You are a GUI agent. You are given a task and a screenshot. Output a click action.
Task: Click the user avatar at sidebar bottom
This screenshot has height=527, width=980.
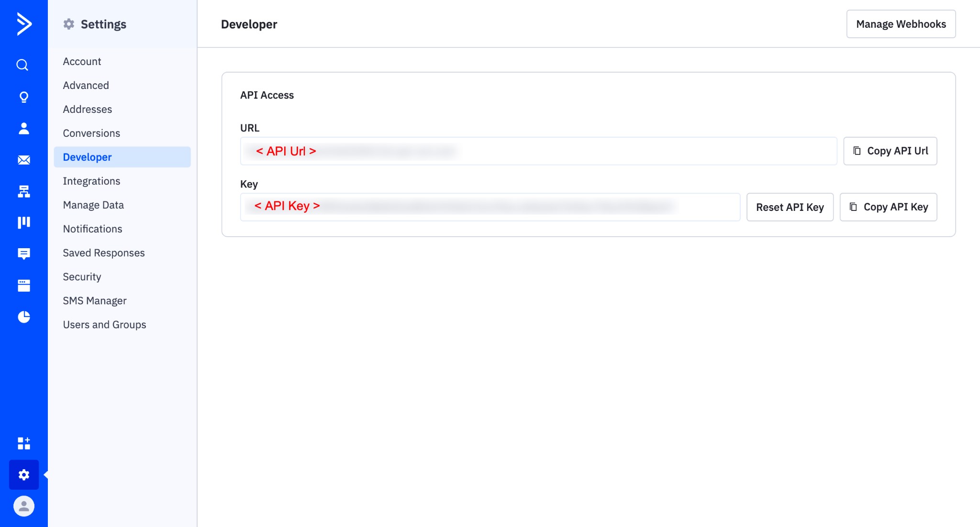[x=23, y=506]
